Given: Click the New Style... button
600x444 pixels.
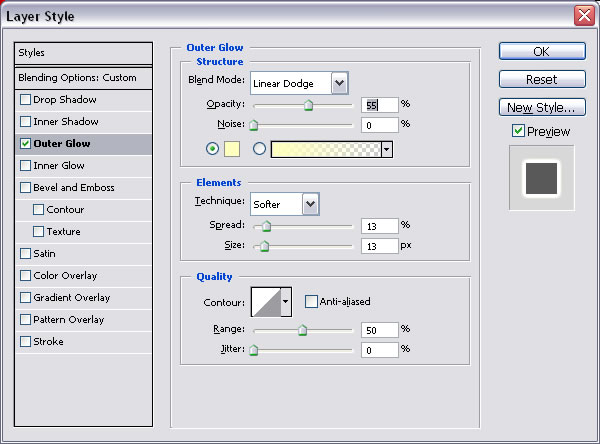Looking at the screenshot, I should tap(541, 107).
